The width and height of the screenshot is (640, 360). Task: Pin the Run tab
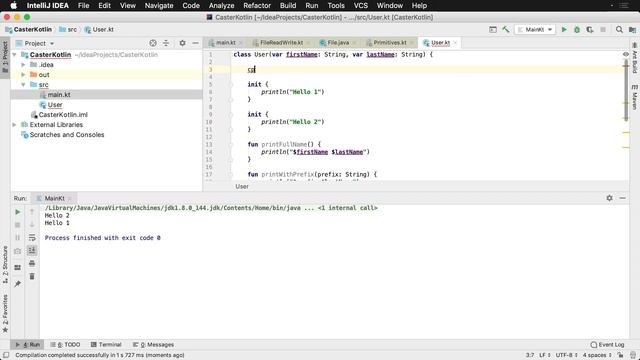[x=18, y=283]
